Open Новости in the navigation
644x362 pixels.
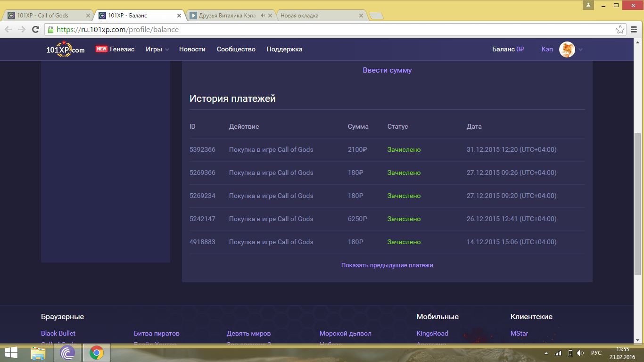[x=192, y=49]
